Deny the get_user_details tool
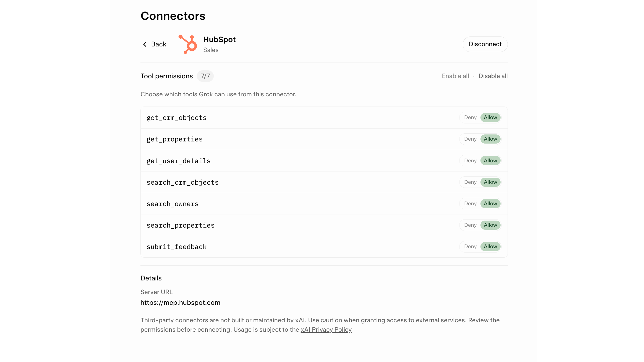The image size is (644, 362). (470, 161)
